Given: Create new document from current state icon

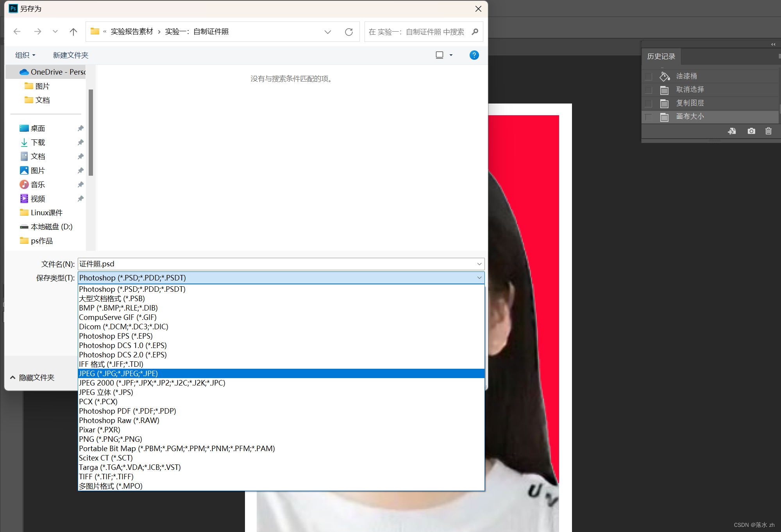Looking at the screenshot, I should point(732,131).
